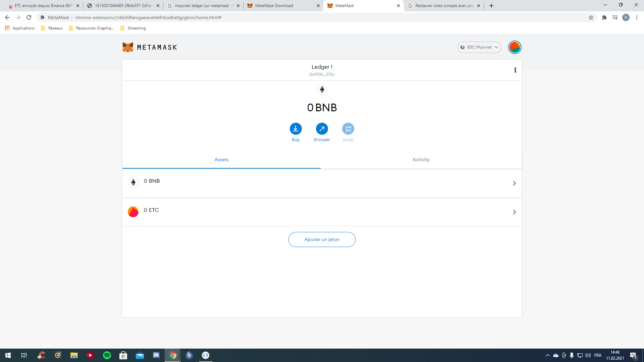The image size is (644, 362).
Task: Open the account avatar menu
Action: click(x=515, y=47)
